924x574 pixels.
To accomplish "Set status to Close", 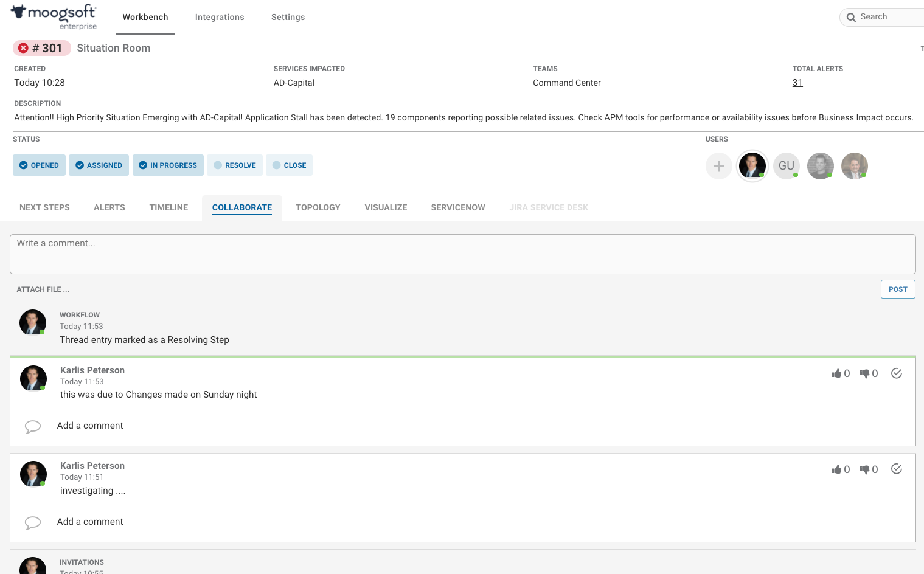I will pos(289,165).
